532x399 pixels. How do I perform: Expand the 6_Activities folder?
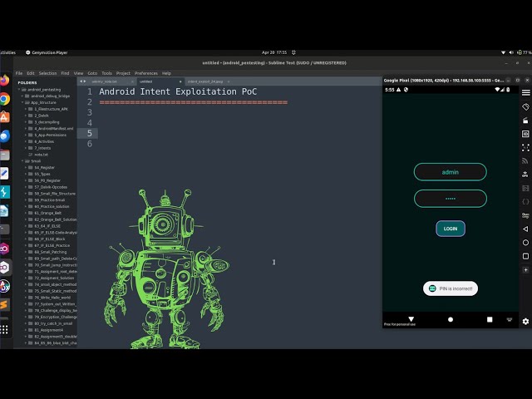pos(26,141)
